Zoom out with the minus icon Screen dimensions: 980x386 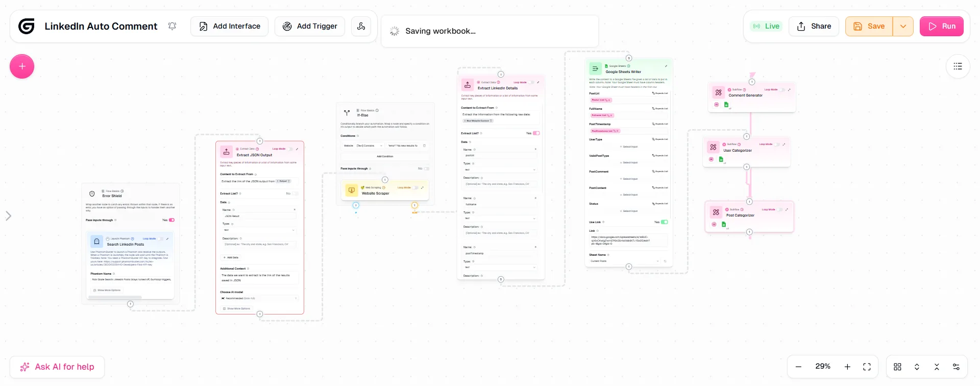[x=799, y=367]
